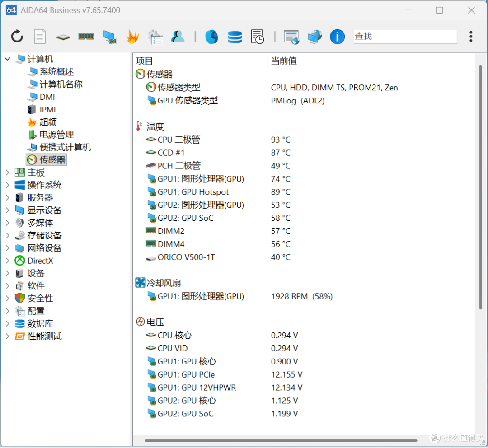Click the user account toolbar icon
The image size is (488, 448).
pos(178,37)
